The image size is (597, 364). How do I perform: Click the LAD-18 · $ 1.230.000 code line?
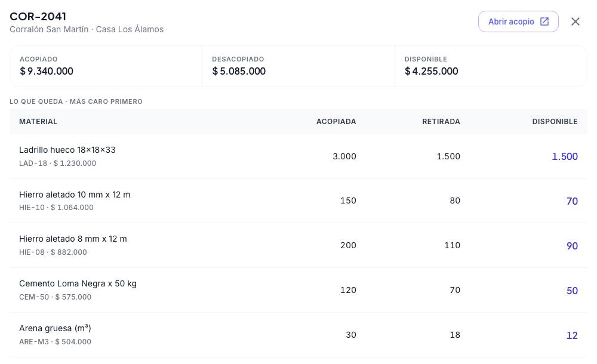[57, 164]
